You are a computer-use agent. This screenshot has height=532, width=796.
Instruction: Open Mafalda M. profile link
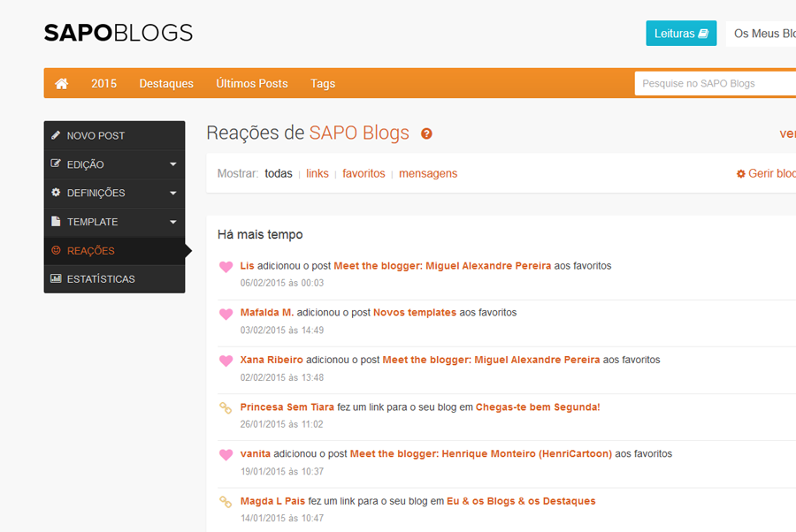pyautogui.click(x=267, y=313)
